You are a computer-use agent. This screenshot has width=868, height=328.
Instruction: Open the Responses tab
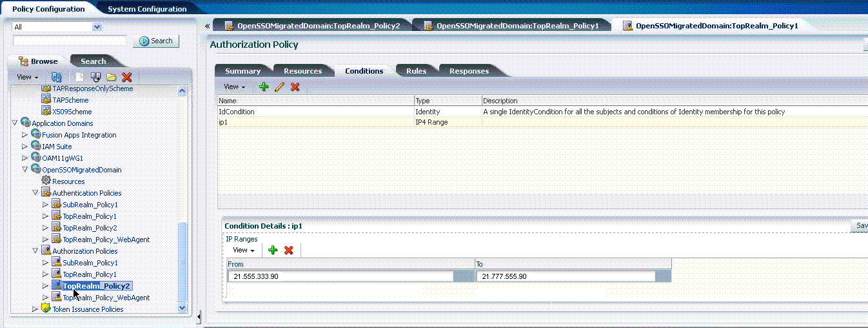pyautogui.click(x=469, y=71)
